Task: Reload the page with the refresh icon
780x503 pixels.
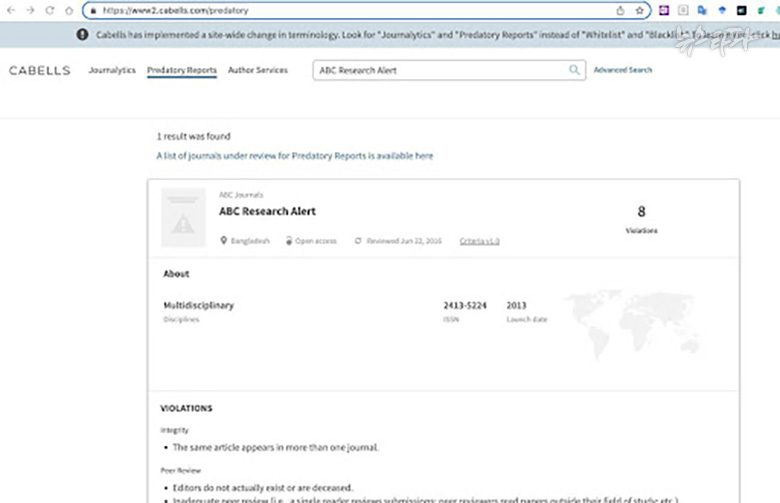Action: [x=50, y=10]
